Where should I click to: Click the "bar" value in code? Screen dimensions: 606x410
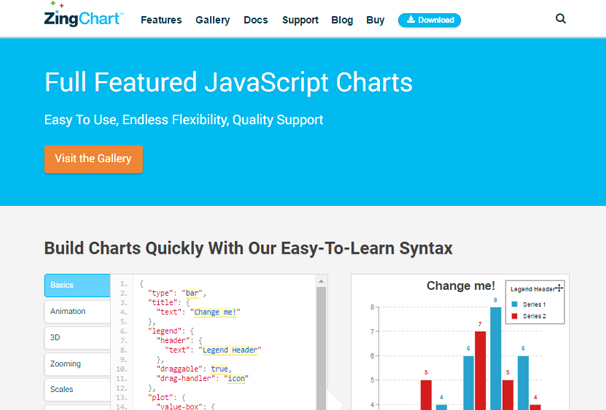(x=192, y=293)
